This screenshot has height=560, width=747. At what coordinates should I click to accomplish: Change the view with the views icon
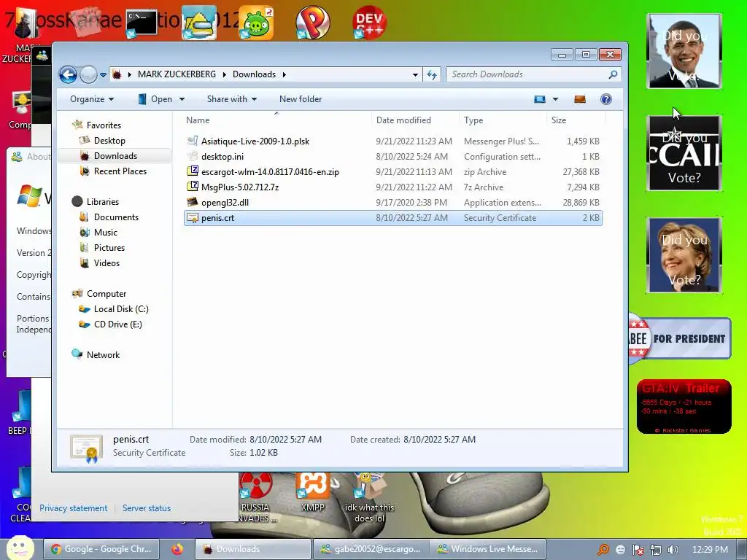(539, 99)
